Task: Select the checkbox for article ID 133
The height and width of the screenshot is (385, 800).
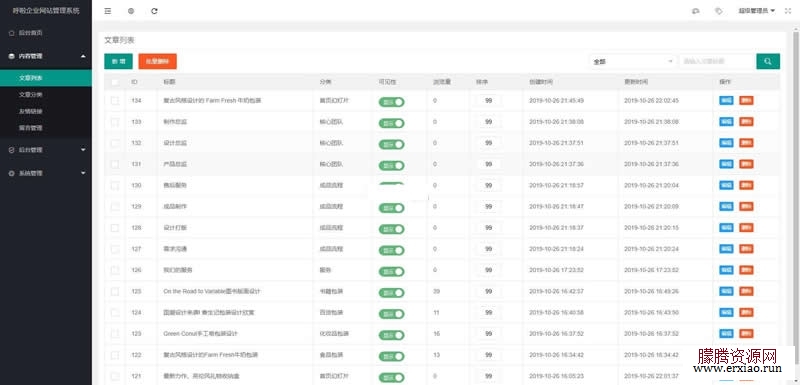Action: pyautogui.click(x=115, y=122)
